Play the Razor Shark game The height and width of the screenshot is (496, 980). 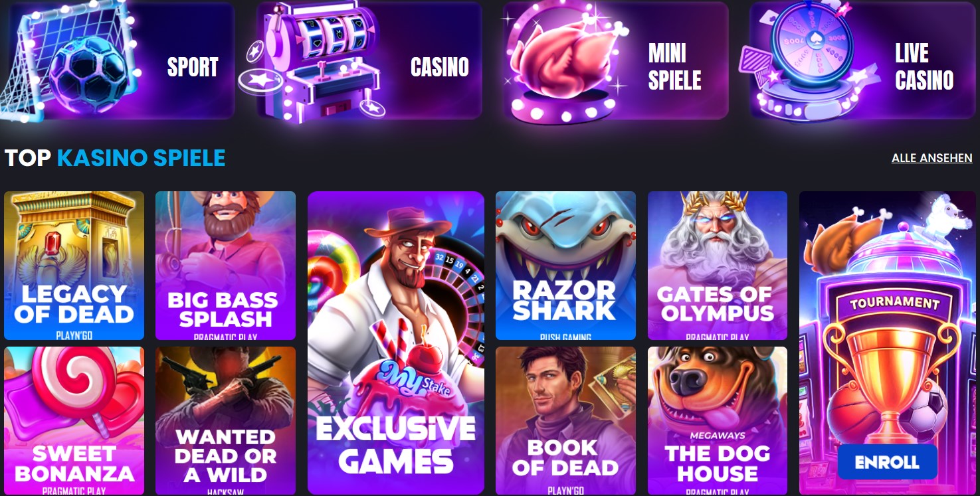pos(565,266)
